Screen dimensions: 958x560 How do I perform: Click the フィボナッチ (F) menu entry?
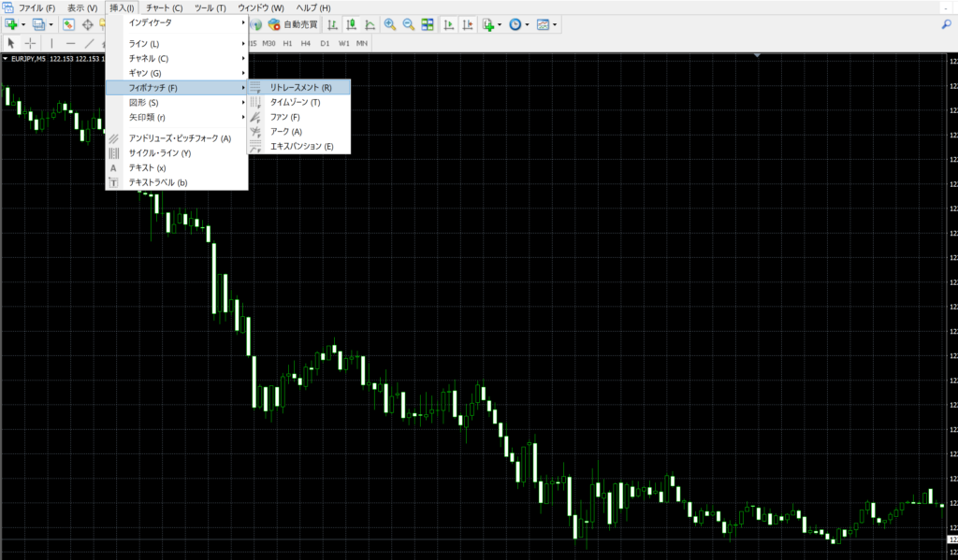177,88
